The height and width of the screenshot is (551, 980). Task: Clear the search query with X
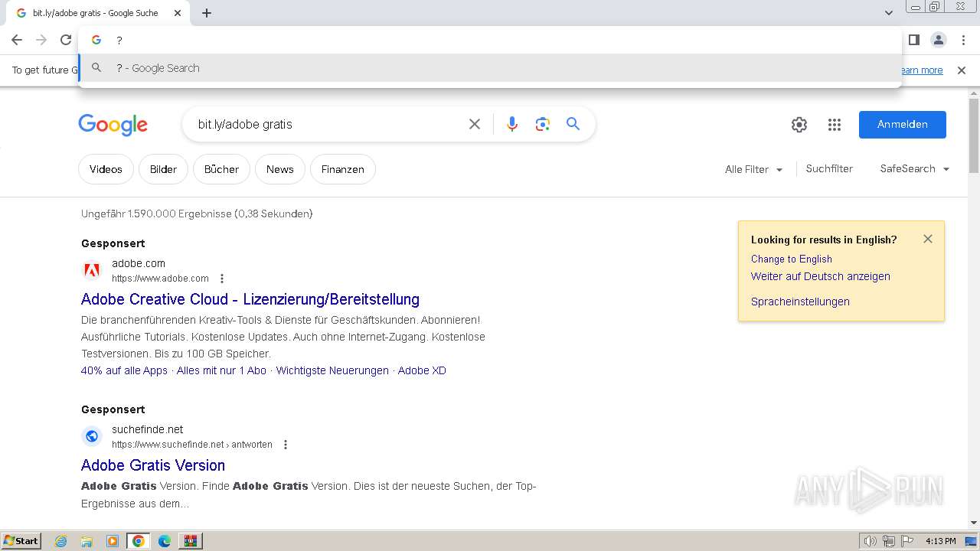(x=475, y=124)
